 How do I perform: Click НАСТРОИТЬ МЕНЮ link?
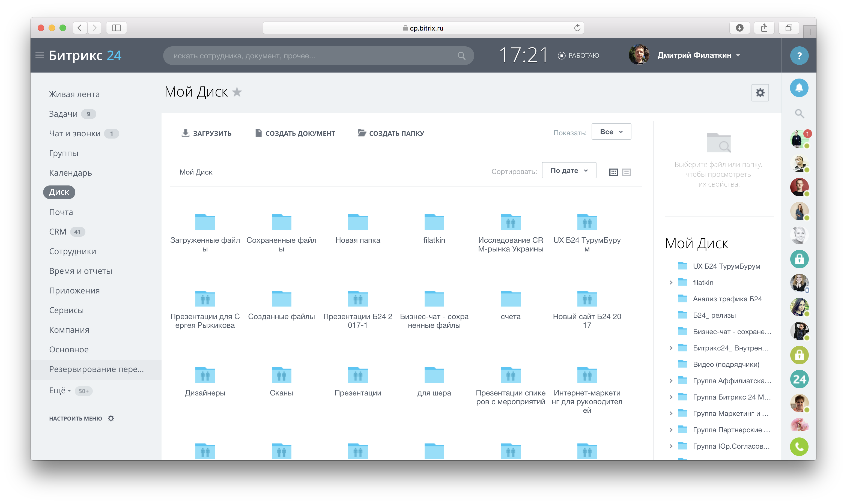tap(75, 418)
